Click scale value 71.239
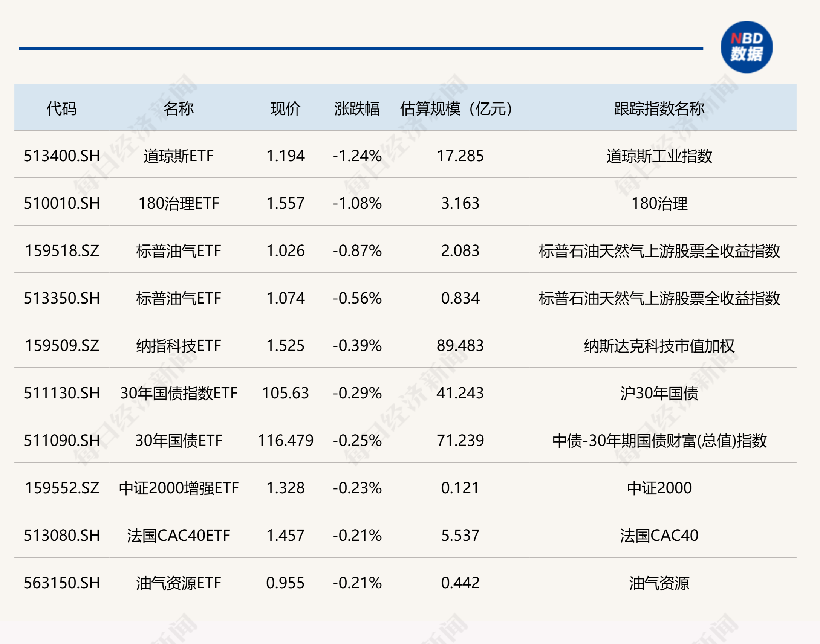Screen dimensions: 820x644 [x=460, y=440]
